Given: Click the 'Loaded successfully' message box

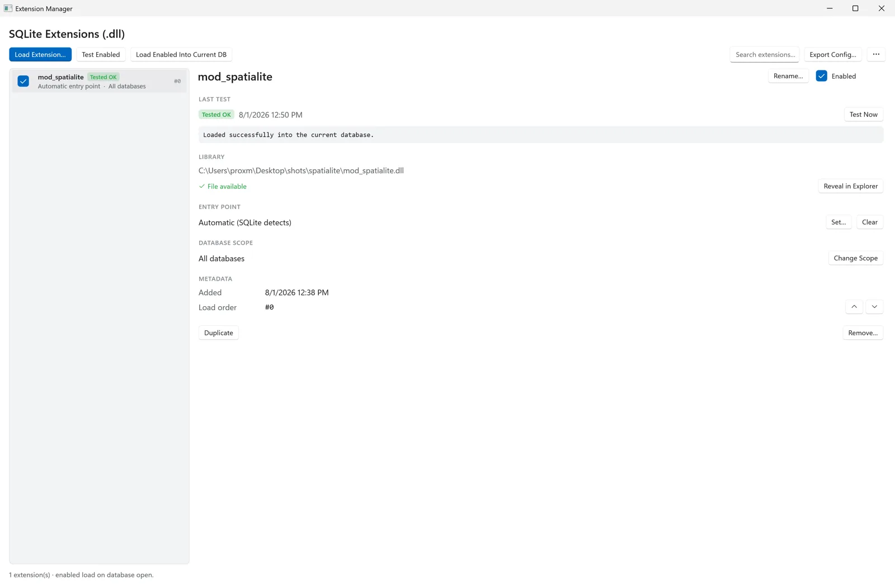Looking at the screenshot, I should [x=541, y=135].
